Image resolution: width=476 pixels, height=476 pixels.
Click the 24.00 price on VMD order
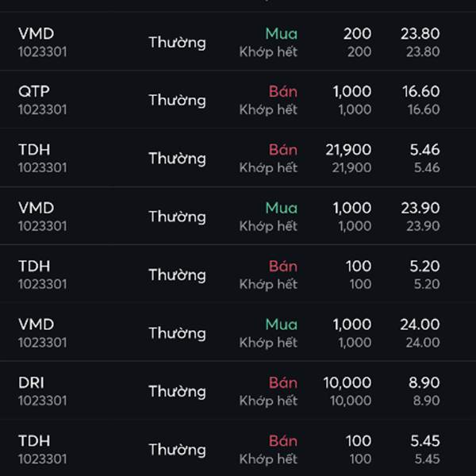coord(420,324)
